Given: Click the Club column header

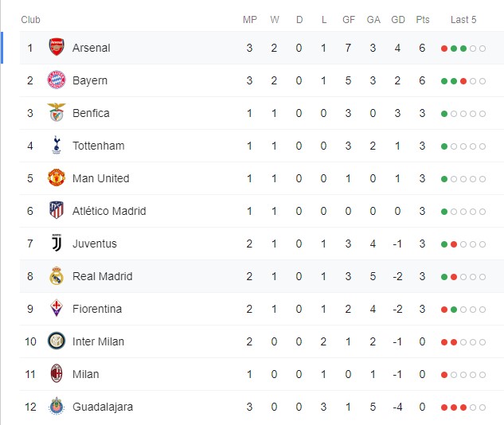Looking at the screenshot, I should click(30, 20).
